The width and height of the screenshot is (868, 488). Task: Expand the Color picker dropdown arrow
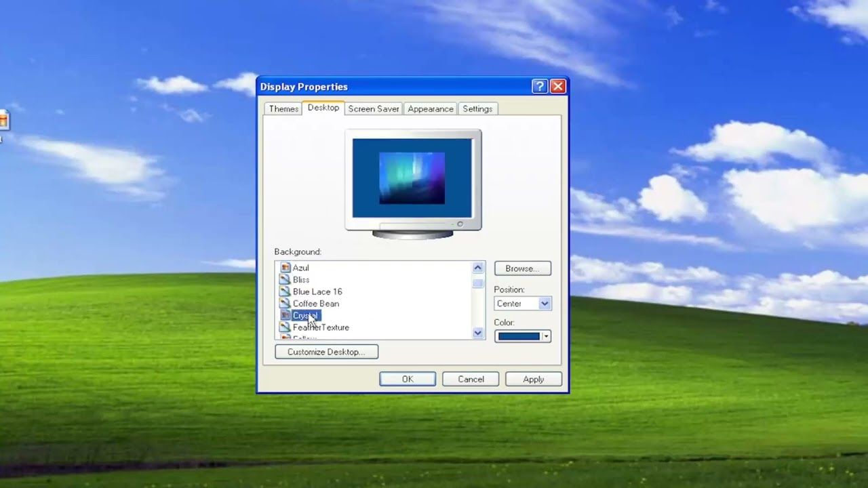coord(546,336)
